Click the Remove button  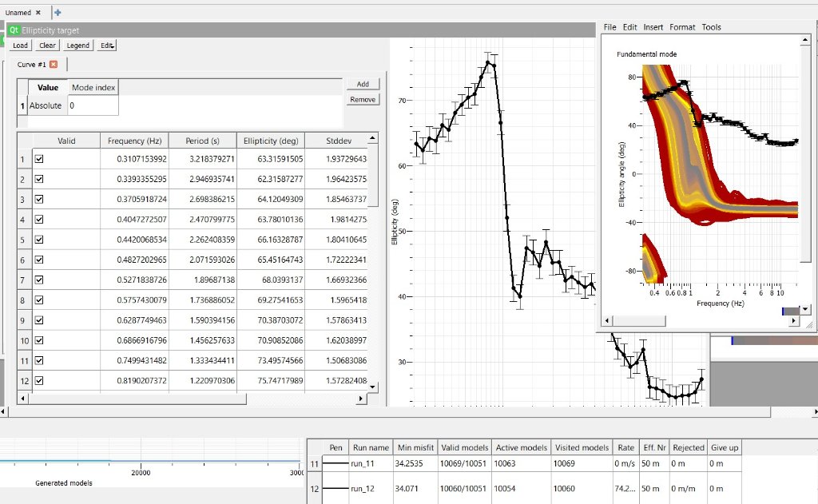click(363, 100)
